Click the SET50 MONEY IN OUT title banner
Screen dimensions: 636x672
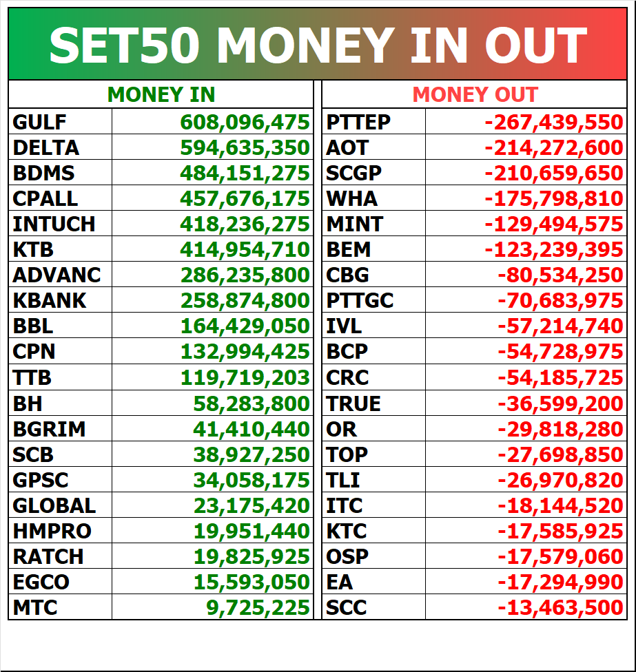click(318, 44)
